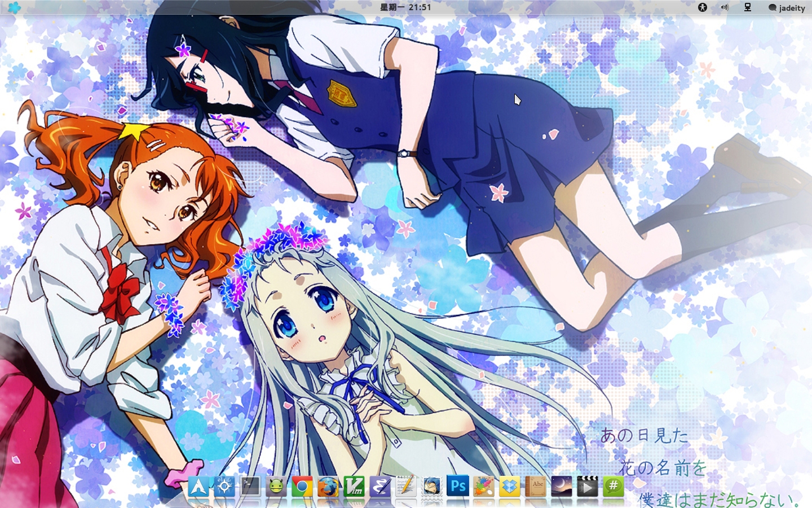Open the green Android app in dock
The image size is (812, 508).
click(x=276, y=487)
